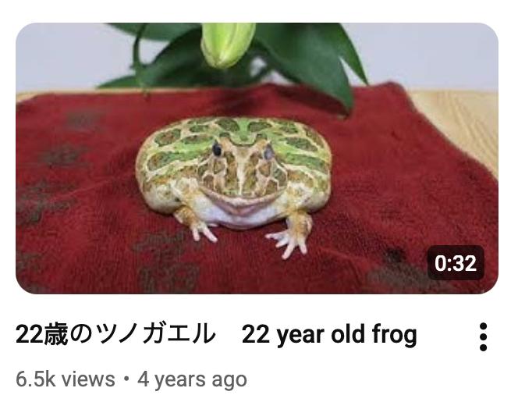518x420 pixels.
Task: Click the '22歳' at the title start
Action: click(41, 334)
